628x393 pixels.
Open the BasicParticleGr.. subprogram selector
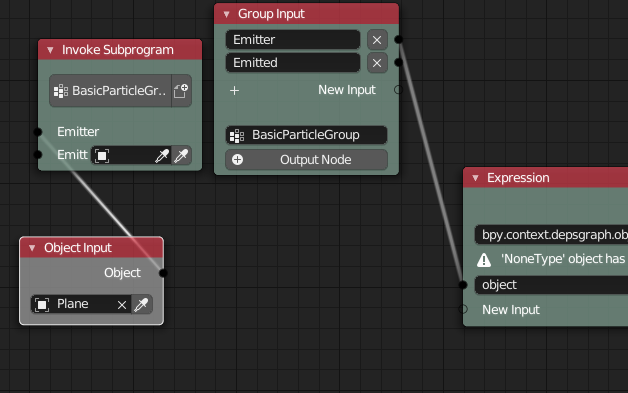coord(111,91)
